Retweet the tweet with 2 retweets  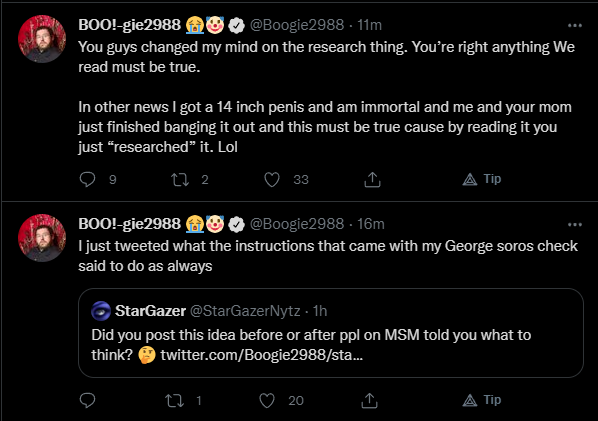180,179
